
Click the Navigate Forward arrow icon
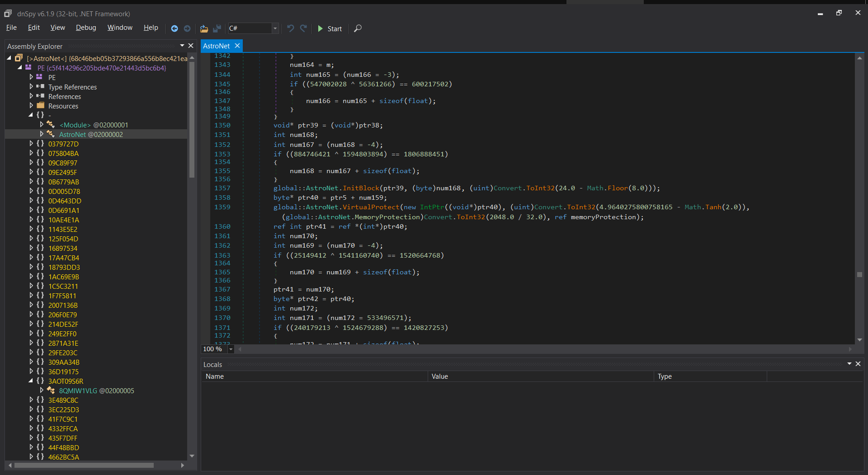(187, 28)
